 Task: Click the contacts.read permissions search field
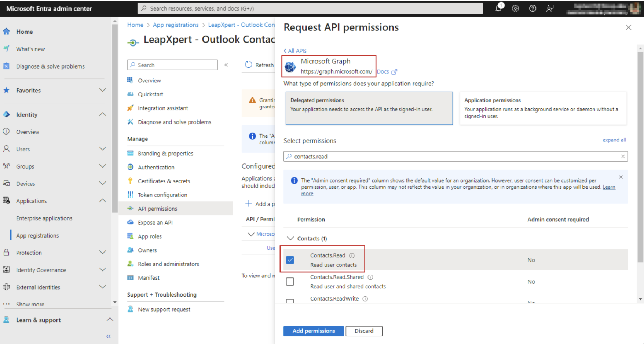pyautogui.click(x=455, y=157)
